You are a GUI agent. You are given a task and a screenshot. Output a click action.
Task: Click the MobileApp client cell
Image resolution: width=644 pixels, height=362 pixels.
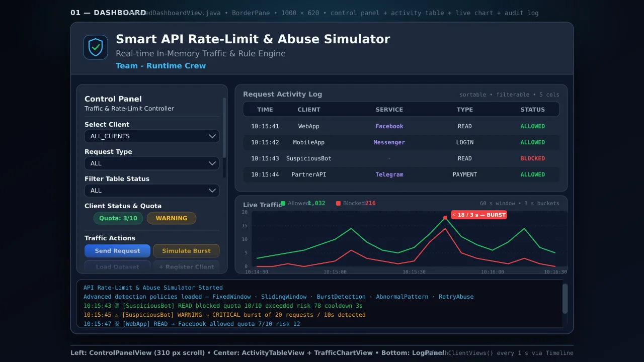click(309, 142)
